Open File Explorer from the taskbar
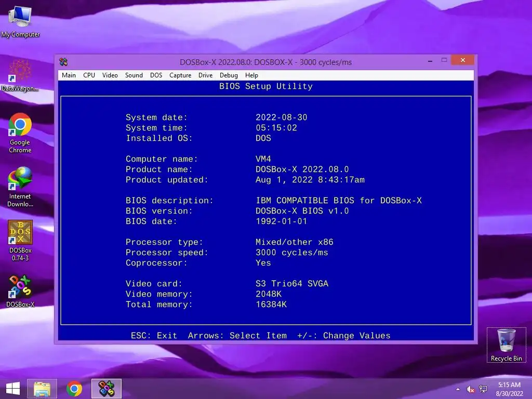Screen dimensions: 532x399 pos(42,389)
